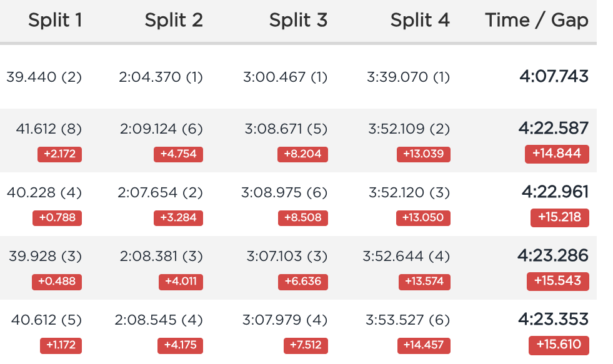Click the Split 2 column header
Viewport: 613px width, 364px height.
tap(174, 20)
